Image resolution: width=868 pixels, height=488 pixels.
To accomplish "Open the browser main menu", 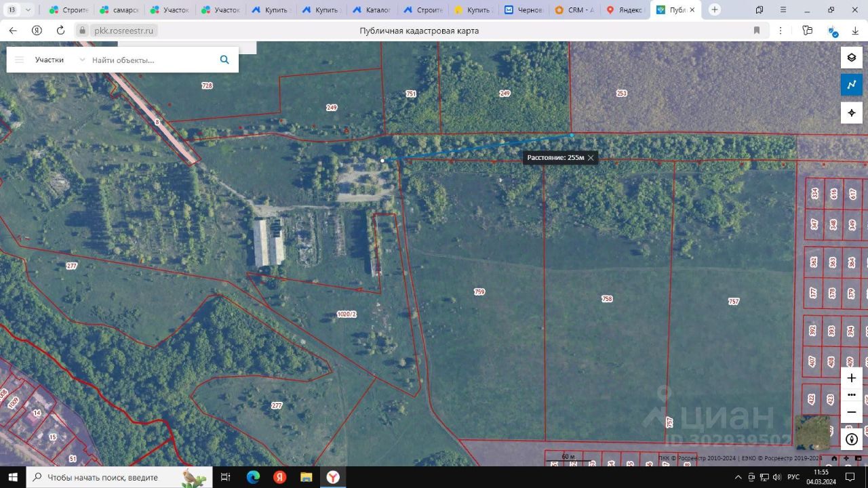I will click(783, 10).
